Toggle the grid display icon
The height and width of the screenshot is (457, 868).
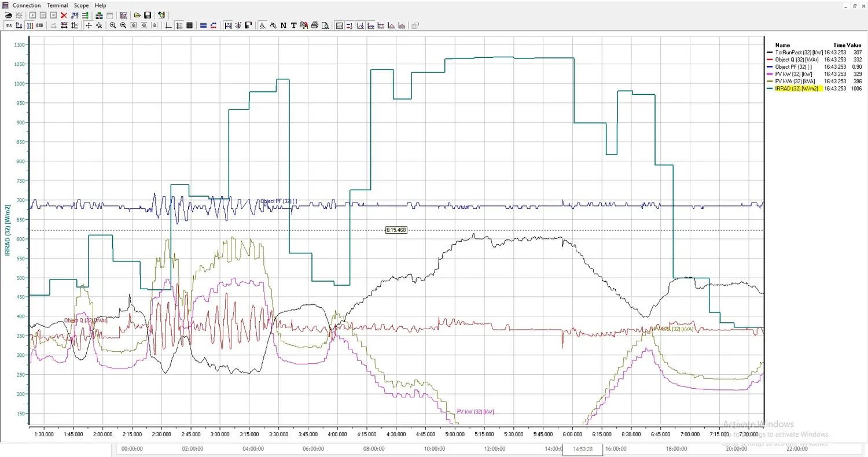179,25
